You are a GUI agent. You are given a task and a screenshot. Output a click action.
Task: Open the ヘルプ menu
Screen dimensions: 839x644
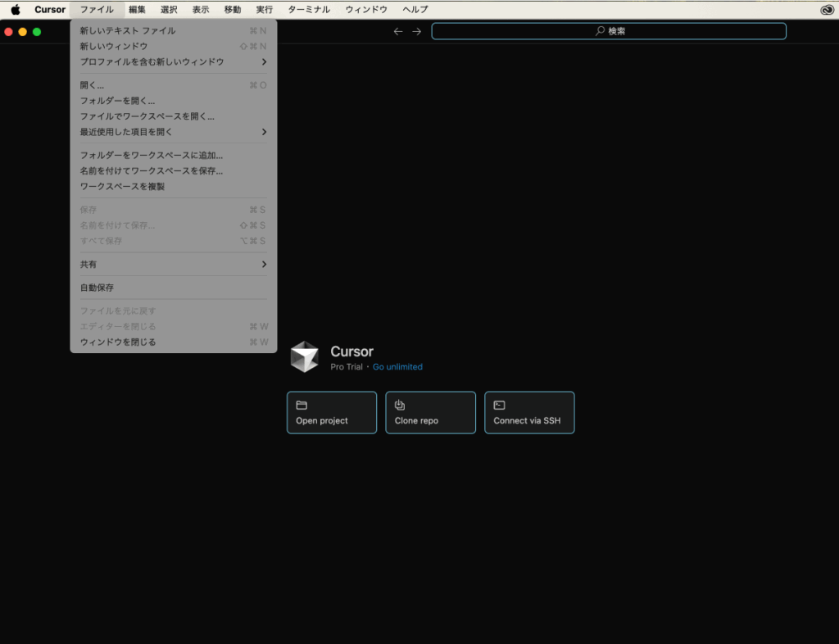415,10
